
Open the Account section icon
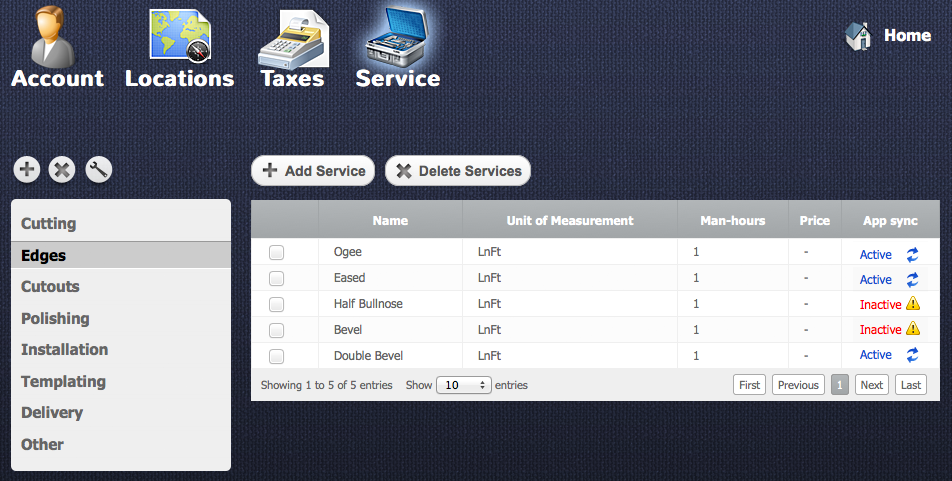(55, 38)
